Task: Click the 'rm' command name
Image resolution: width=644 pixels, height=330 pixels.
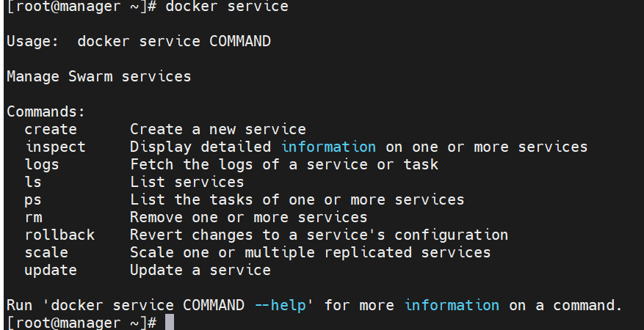Action: [x=33, y=217]
